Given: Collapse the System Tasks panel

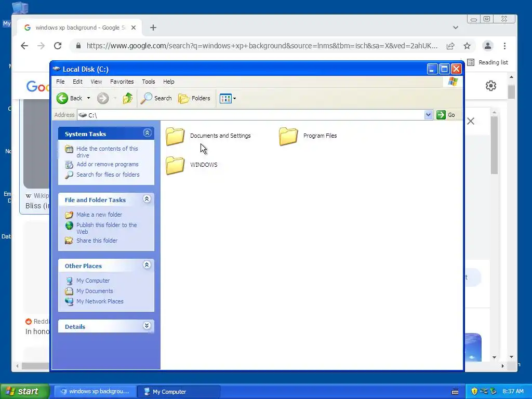Looking at the screenshot, I should click(x=147, y=133).
